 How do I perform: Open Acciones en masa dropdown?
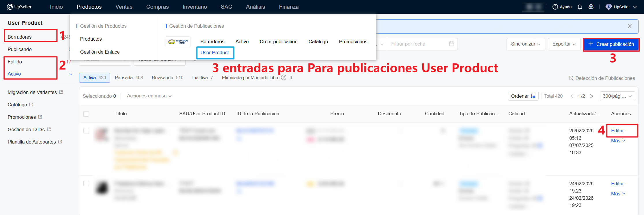[149, 96]
